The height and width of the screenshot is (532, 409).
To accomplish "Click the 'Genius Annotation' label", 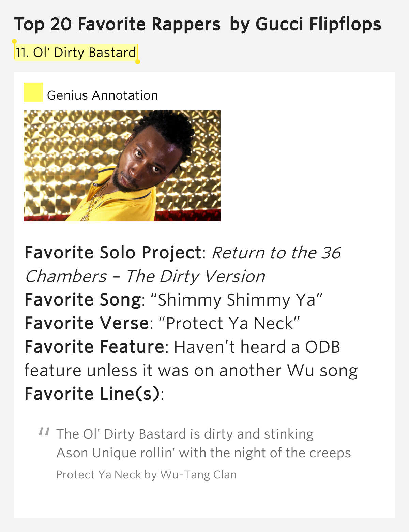I will click(x=102, y=95).
